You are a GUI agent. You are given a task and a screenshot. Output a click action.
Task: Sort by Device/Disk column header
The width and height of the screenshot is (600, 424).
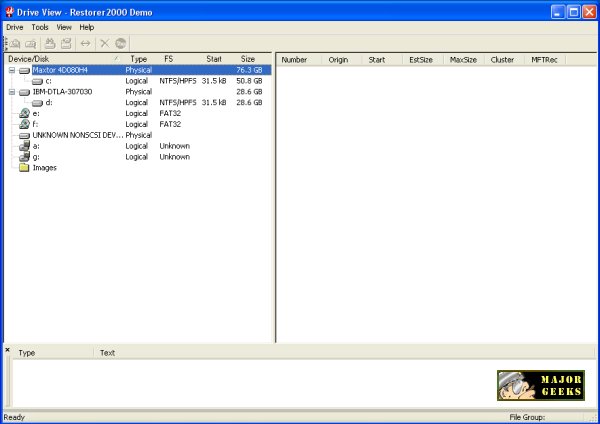point(64,59)
